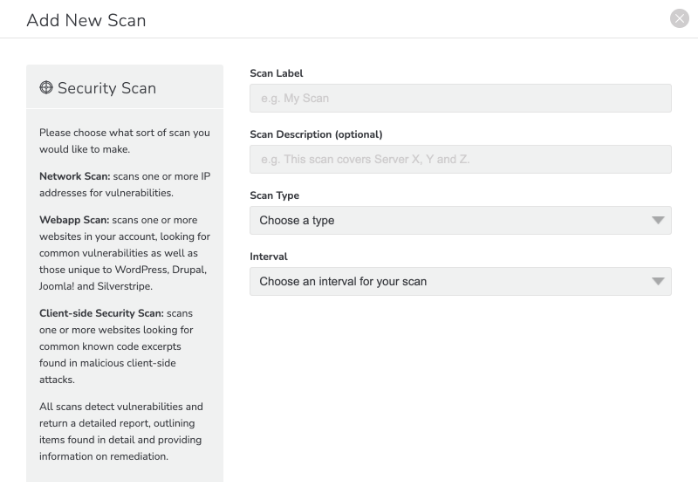Click the 'Network Scan:' bold text

coord(74,176)
